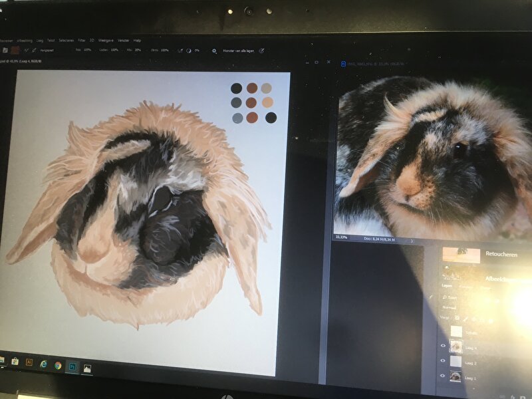The width and height of the screenshot is (532, 399).
Task: Open Adobe Illustrator from the taskbar
Action: pyautogui.click(x=29, y=362)
